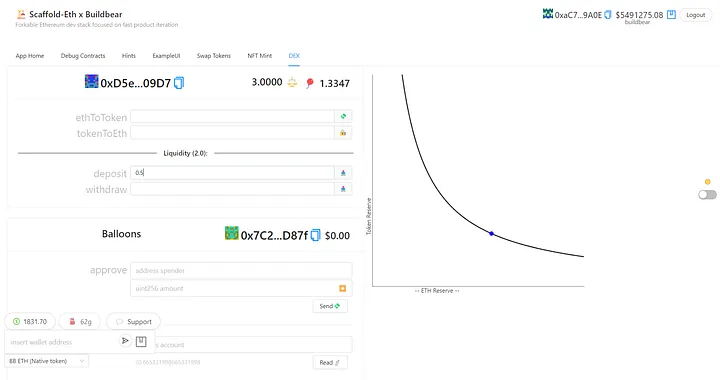Switch to the Swap Tokens tab

pyautogui.click(x=214, y=56)
